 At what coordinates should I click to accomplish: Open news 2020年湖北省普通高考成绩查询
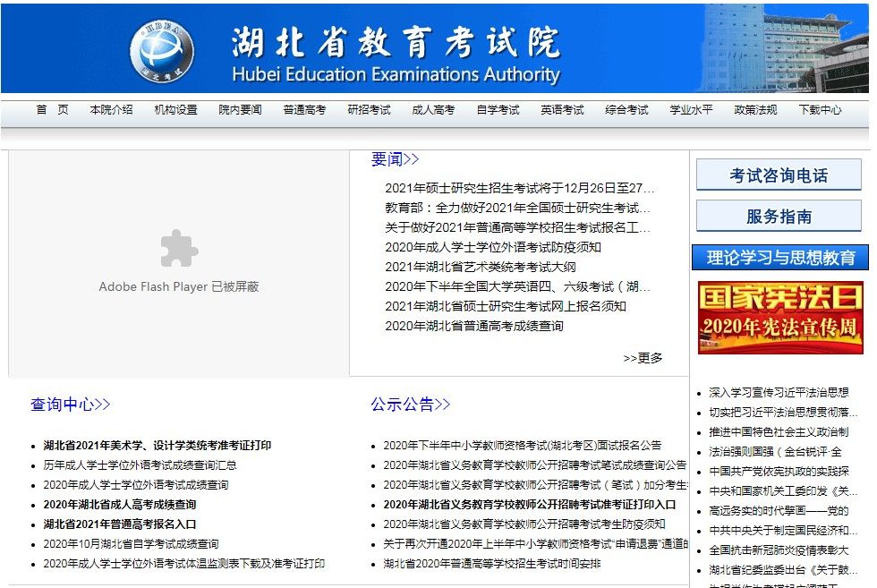(x=474, y=326)
